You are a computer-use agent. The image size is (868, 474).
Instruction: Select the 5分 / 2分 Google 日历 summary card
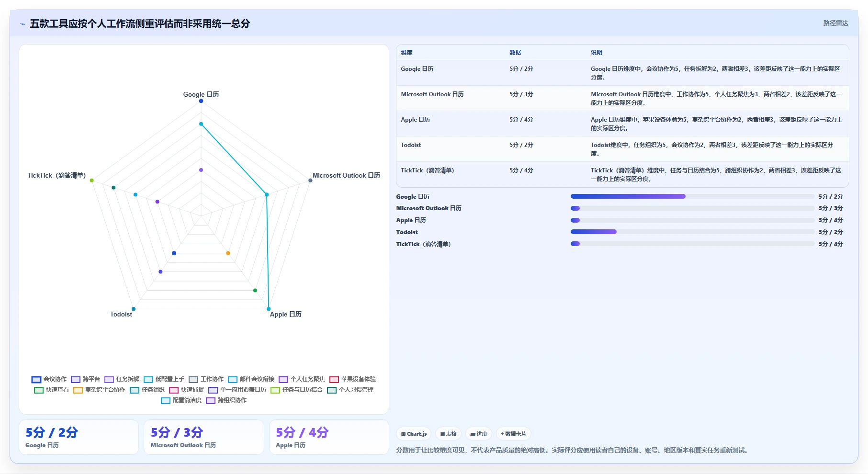79,437
